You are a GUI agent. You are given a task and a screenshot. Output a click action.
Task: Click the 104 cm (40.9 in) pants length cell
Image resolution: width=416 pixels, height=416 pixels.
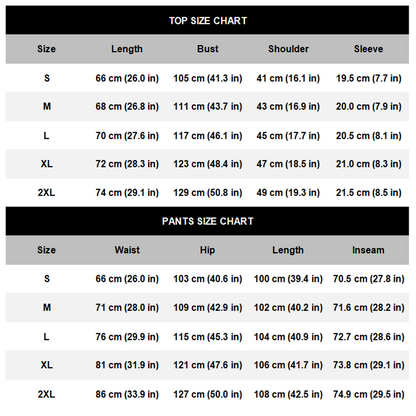288,337
